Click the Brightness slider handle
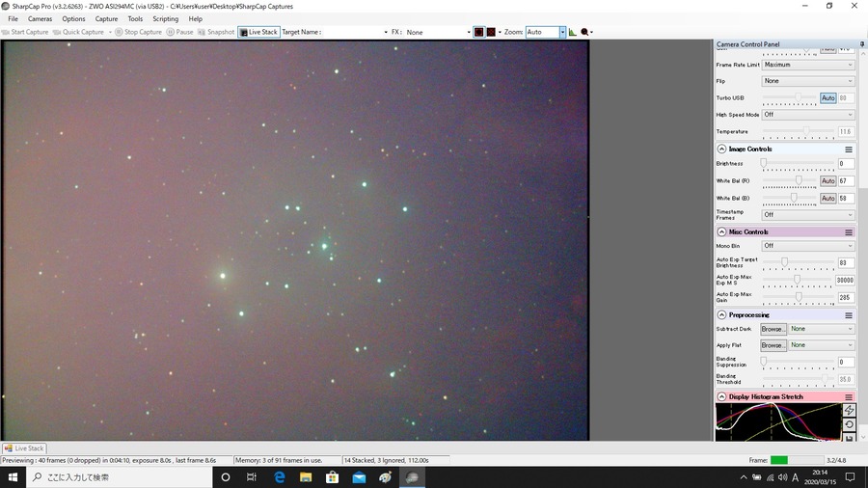The width and height of the screenshot is (868, 488). [x=764, y=163]
